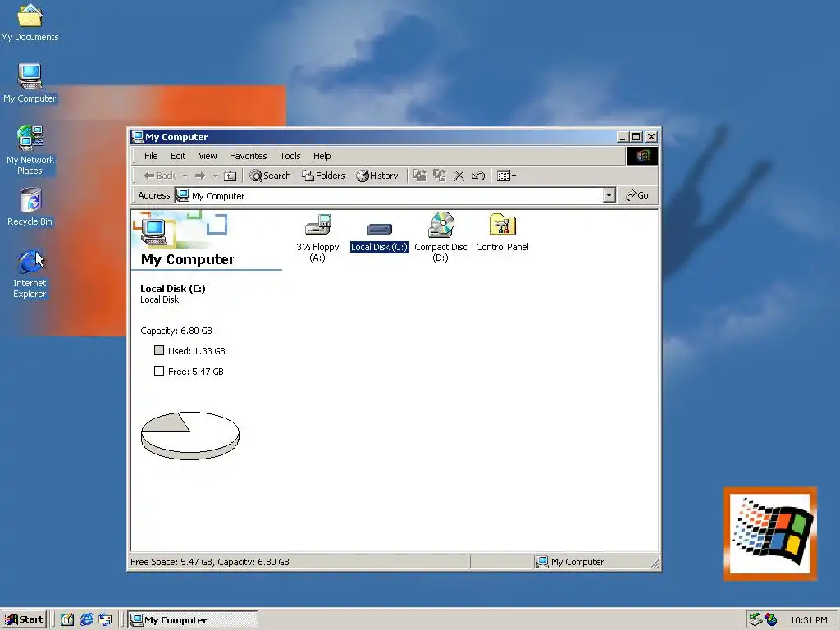Open the Help menu
The image size is (840, 630).
pyautogui.click(x=322, y=156)
